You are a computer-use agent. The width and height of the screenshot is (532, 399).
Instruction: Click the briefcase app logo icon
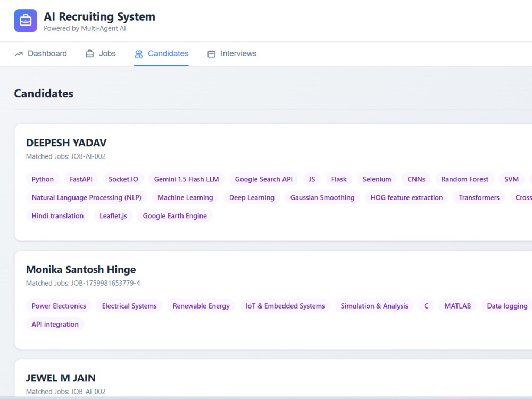click(x=26, y=20)
